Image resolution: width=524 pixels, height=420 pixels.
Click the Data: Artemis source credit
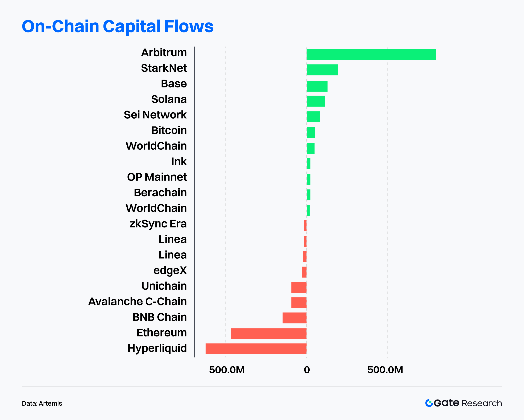(x=42, y=403)
